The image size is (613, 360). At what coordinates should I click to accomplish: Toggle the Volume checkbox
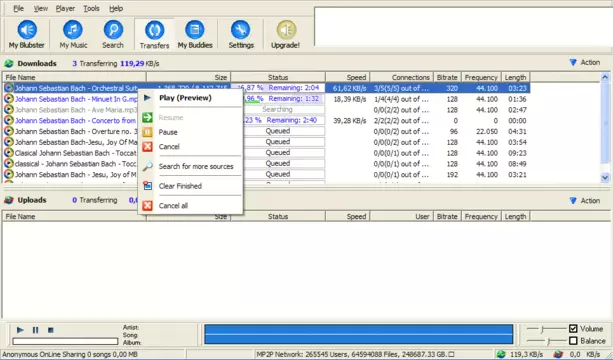573,329
